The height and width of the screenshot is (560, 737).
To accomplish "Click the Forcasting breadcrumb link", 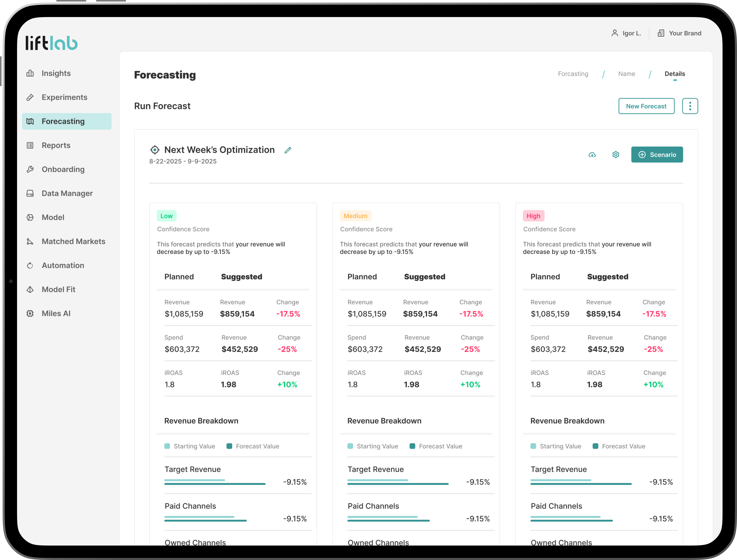I will pos(573,74).
